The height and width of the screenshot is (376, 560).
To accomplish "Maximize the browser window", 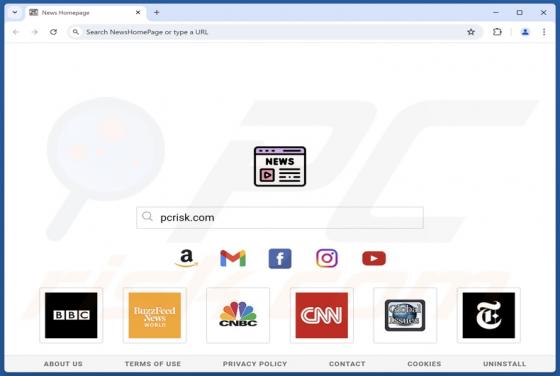I will pyautogui.click(x=520, y=12).
